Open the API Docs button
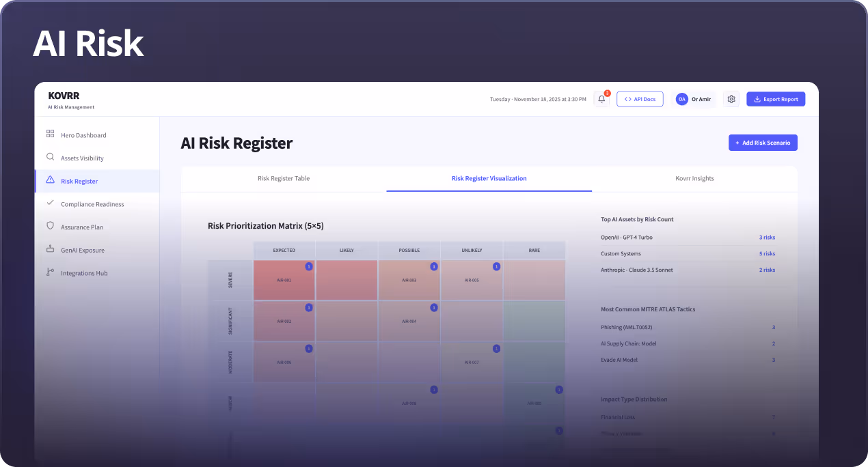 pos(640,99)
